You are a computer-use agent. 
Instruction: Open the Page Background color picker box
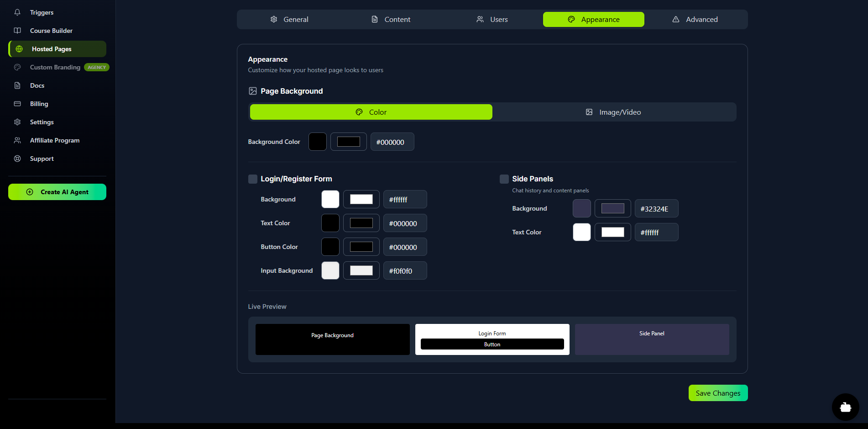click(348, 142)
